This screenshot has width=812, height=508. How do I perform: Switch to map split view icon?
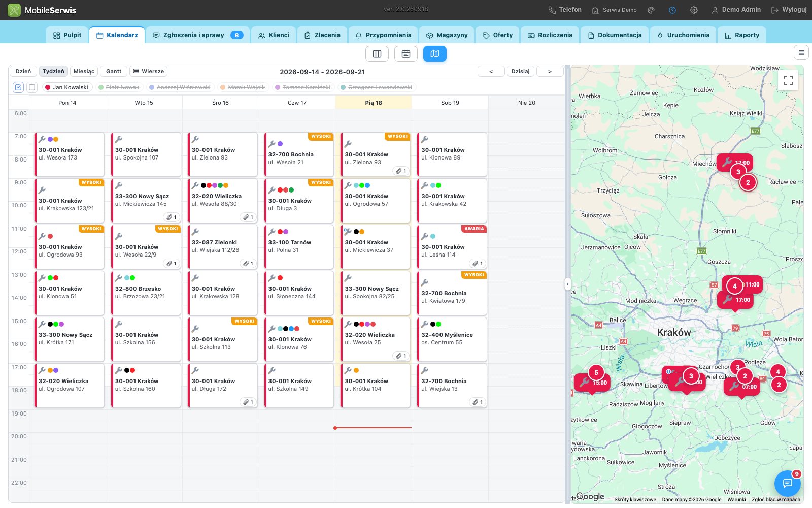(x=435, y=54)
